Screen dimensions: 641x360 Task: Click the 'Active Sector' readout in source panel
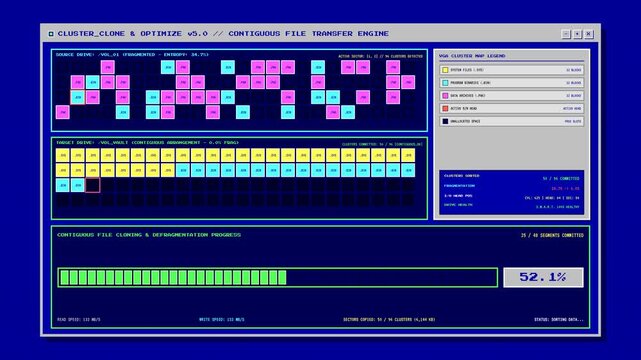(380, 56)
